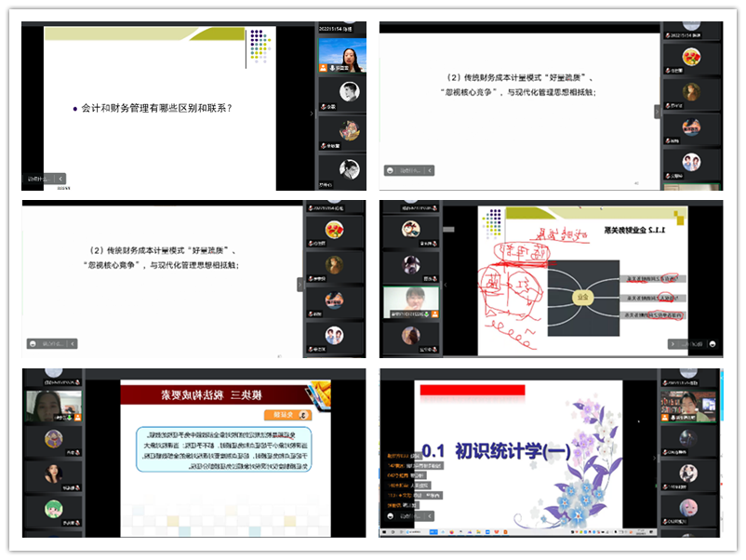746x560 pixels.
Task: Collapse participant strip in middle-left cost-model pane
Action: (300, 285)
